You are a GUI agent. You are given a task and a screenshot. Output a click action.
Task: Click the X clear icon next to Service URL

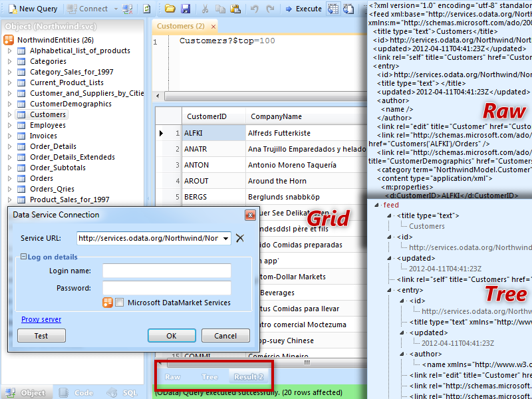coord(240,238)
